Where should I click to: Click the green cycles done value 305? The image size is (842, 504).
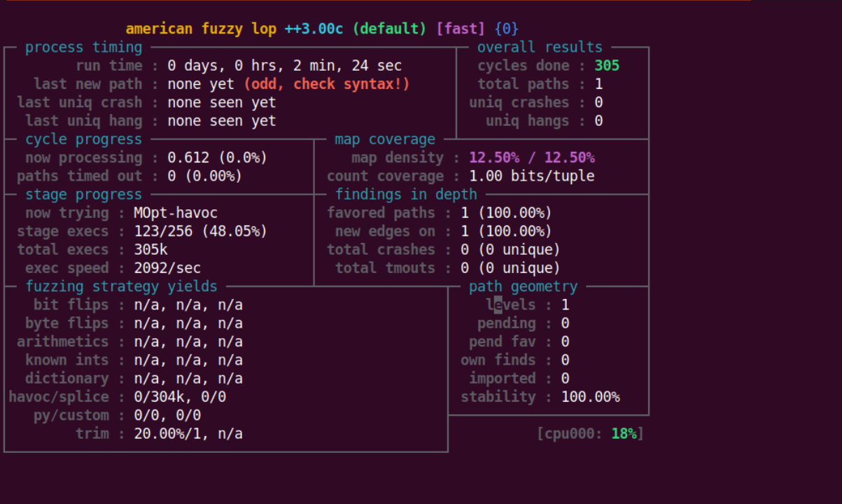[607, 66]
